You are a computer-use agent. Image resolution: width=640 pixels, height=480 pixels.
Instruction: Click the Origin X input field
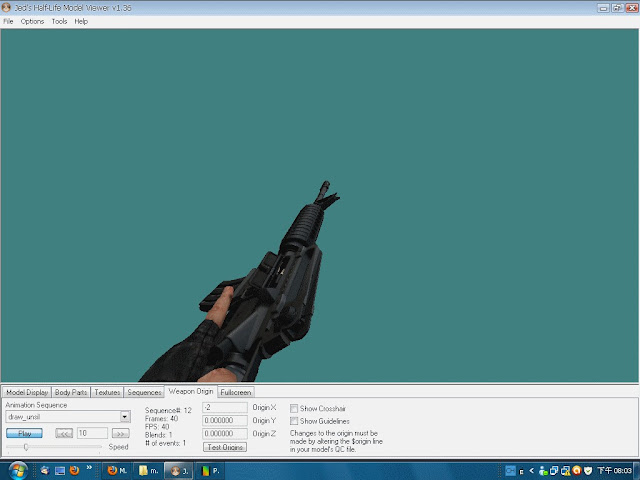225,407
